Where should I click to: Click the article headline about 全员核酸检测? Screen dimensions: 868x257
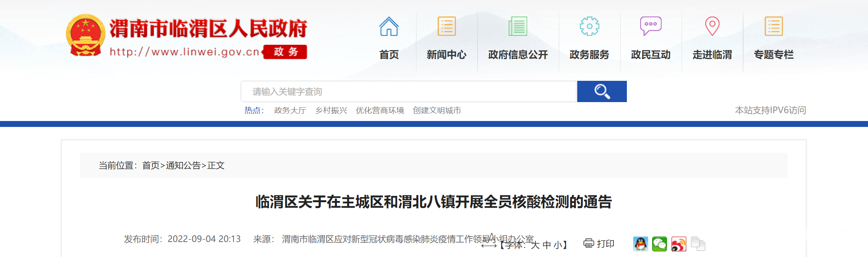point(433,201)
